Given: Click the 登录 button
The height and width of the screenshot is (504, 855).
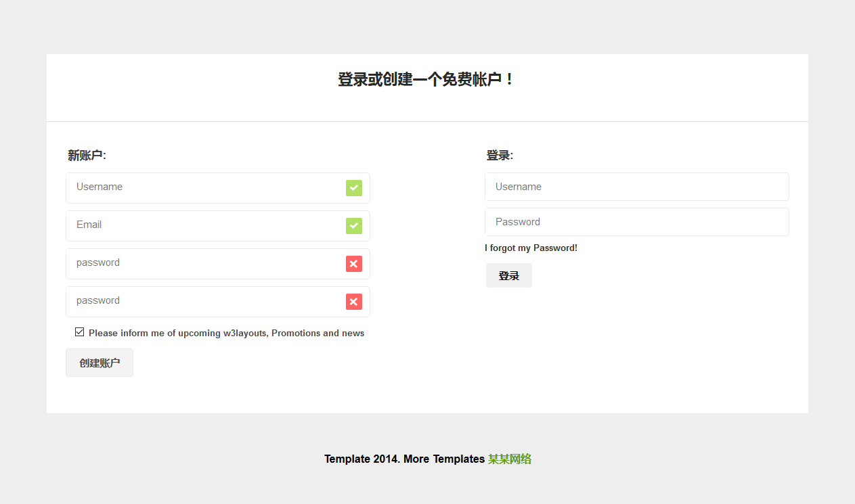Looking at the screenshot, I should click(509, 275).
